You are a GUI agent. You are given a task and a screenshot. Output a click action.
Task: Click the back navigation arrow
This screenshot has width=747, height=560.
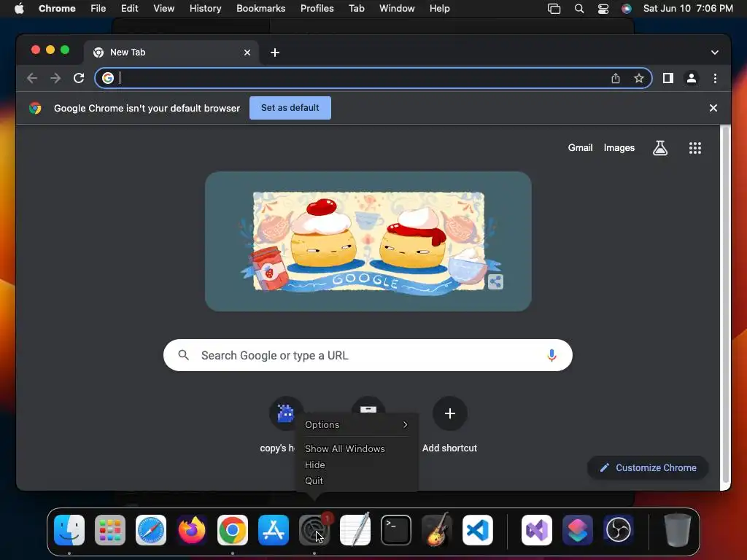32,78
